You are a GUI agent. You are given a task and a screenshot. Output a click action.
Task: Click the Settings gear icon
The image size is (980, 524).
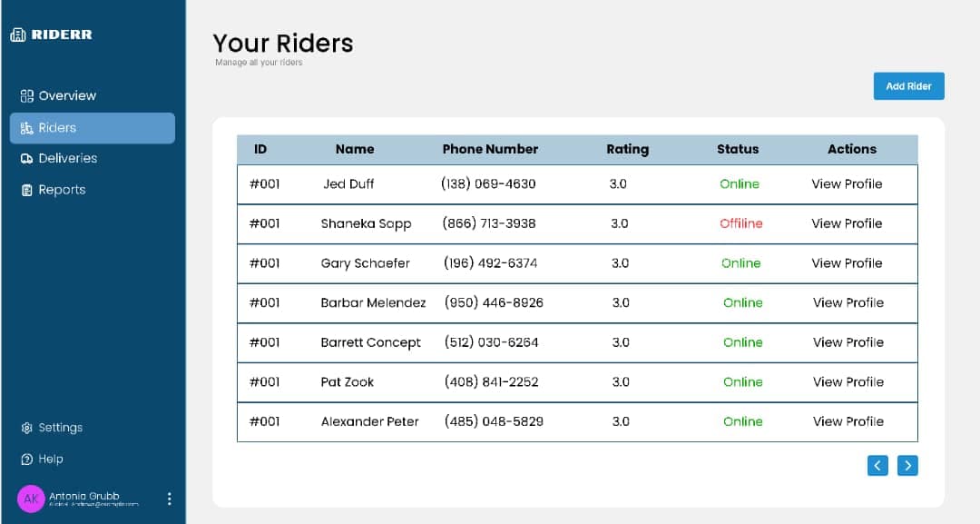(27, 427)
